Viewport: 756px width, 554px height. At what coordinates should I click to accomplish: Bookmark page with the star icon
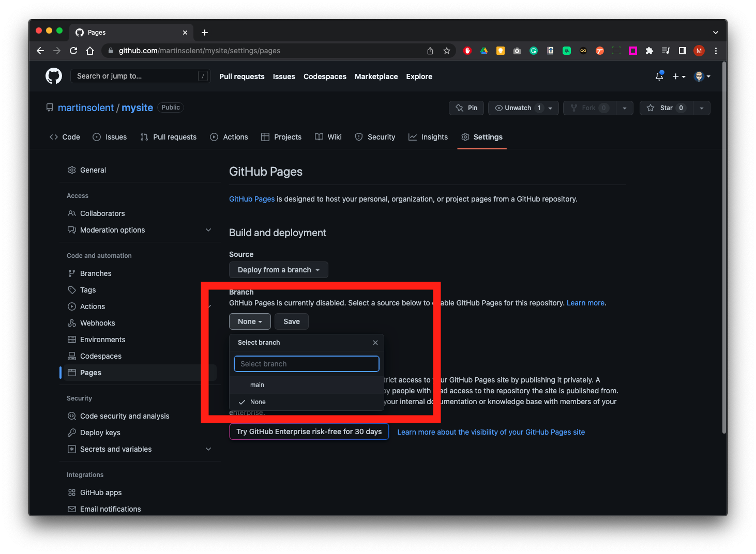tap(447, 51)
